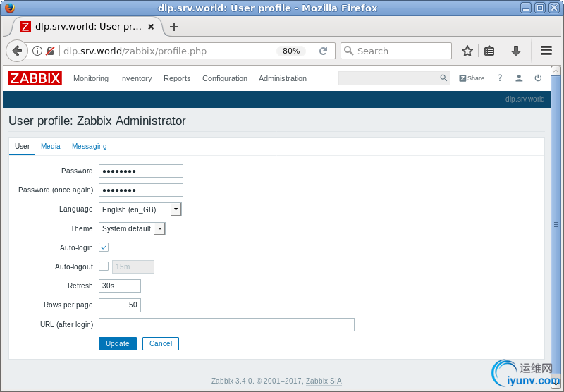Toggle the Auto-login checkbox
The width and height of the screenshot is (564, 392).
[x=104, y=247]
